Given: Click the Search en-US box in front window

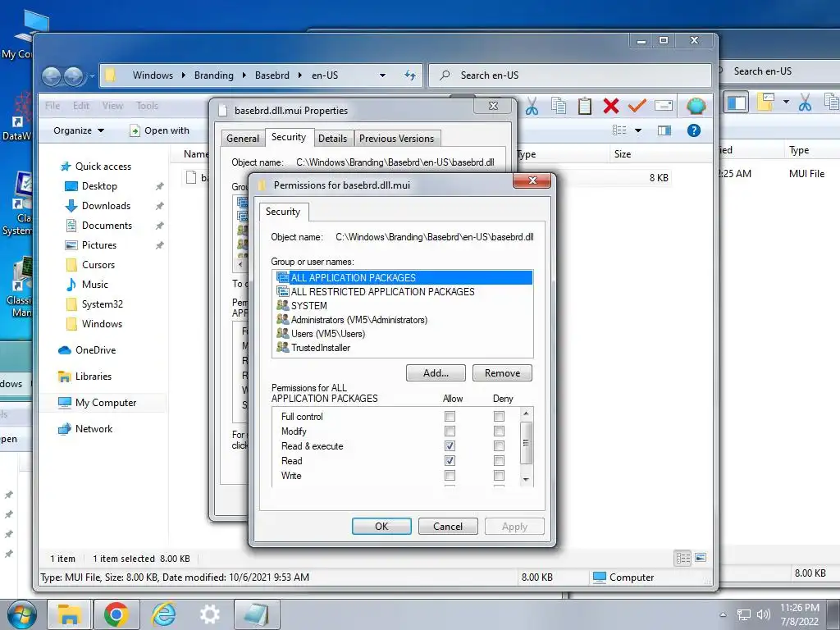Looking at the screenshot, I should [570, 75].
